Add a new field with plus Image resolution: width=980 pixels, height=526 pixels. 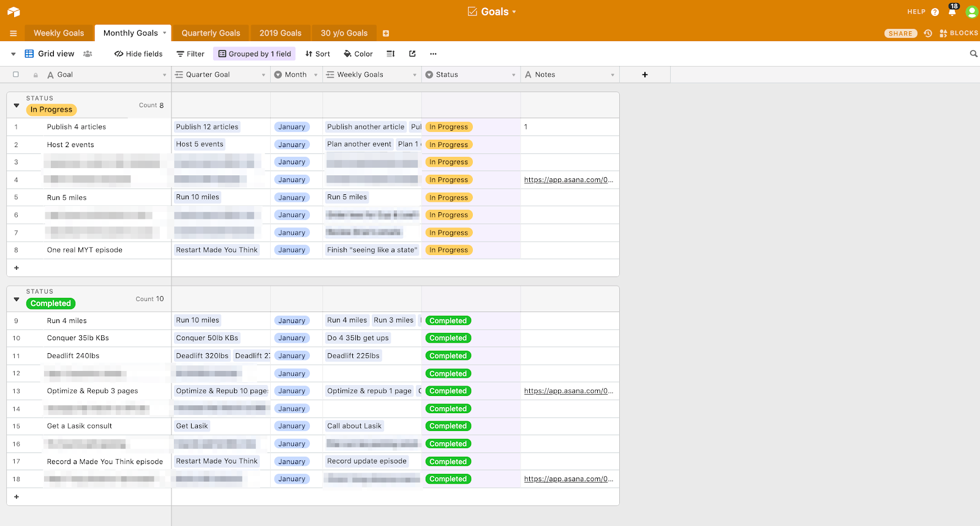click(645, 75)
